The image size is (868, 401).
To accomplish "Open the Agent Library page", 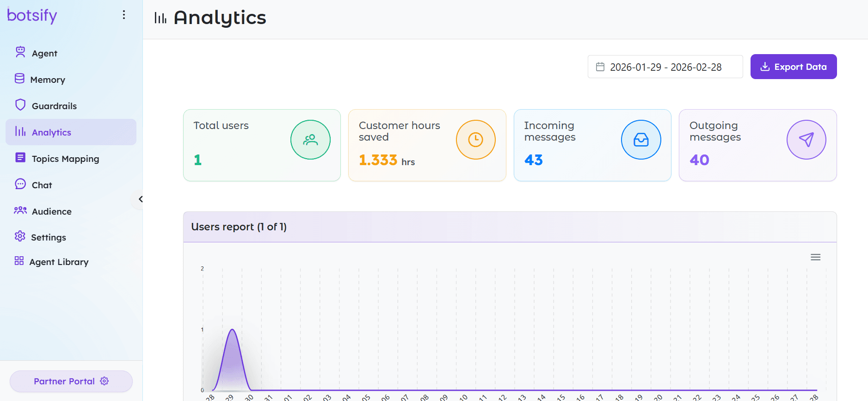I will point(59,262).
